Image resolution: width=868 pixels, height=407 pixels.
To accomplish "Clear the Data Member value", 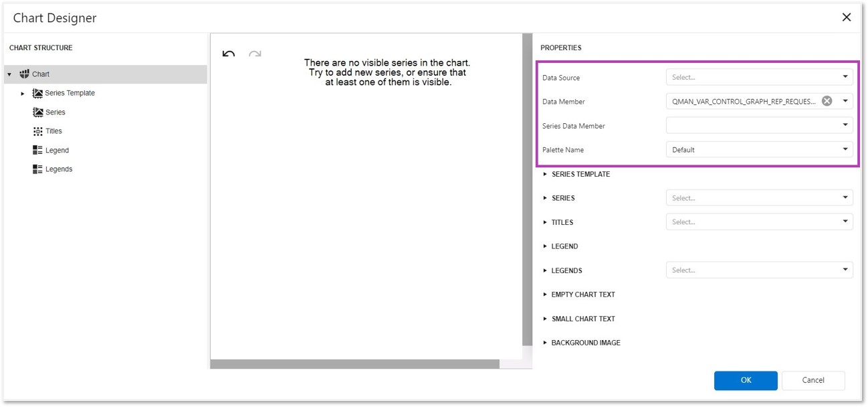I will [827, 101].
